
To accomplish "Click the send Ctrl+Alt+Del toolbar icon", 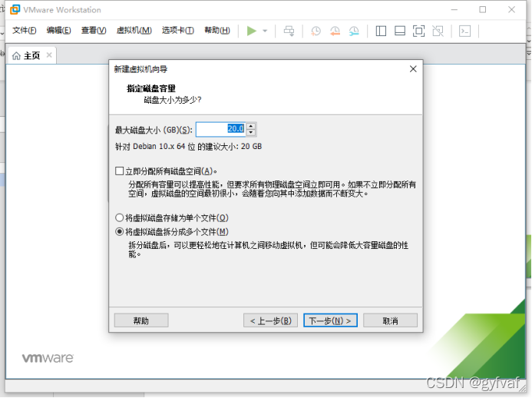I will [x=289, y=31].
